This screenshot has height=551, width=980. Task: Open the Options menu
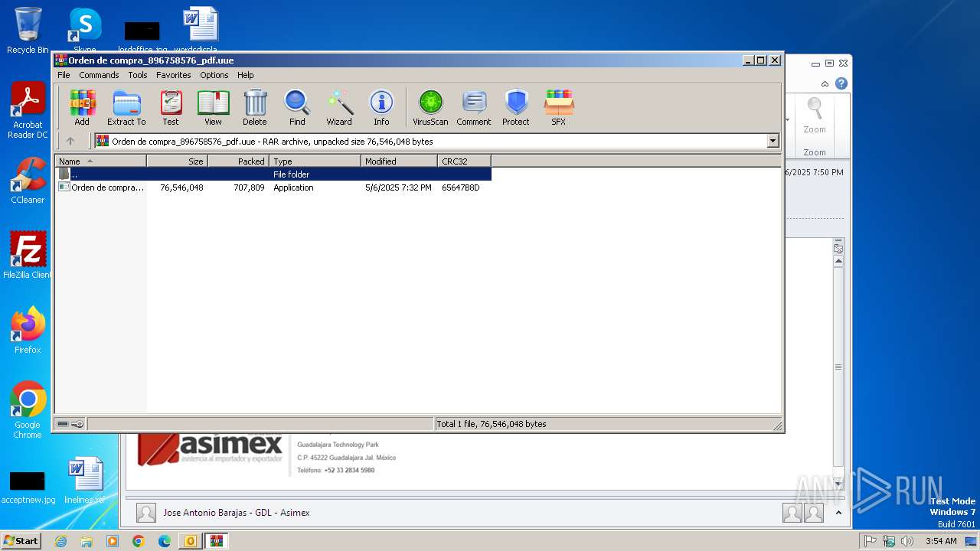click(214, 75)
